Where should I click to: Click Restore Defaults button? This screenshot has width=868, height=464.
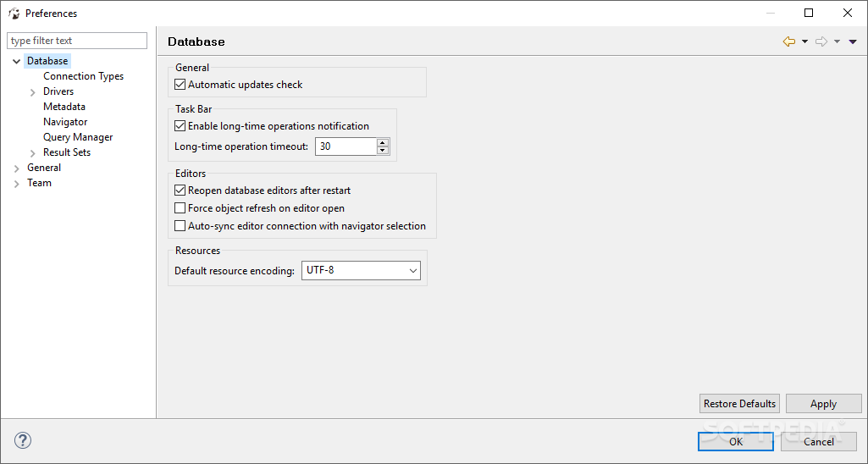(739, 404)
